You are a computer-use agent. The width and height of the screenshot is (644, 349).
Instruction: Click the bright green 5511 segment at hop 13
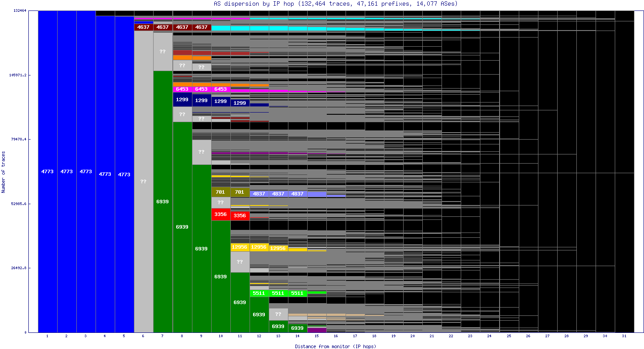click(278, 293)
